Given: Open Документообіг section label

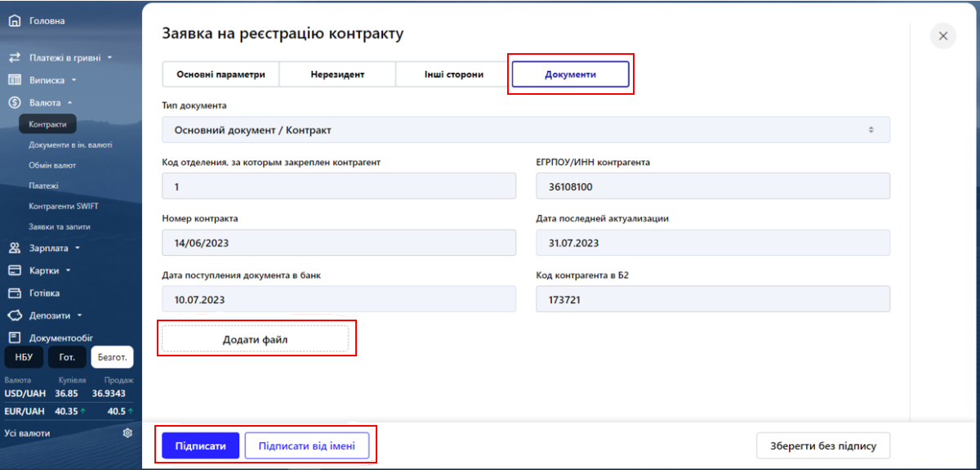Looking at the screenshot, I should click(61, 337).
